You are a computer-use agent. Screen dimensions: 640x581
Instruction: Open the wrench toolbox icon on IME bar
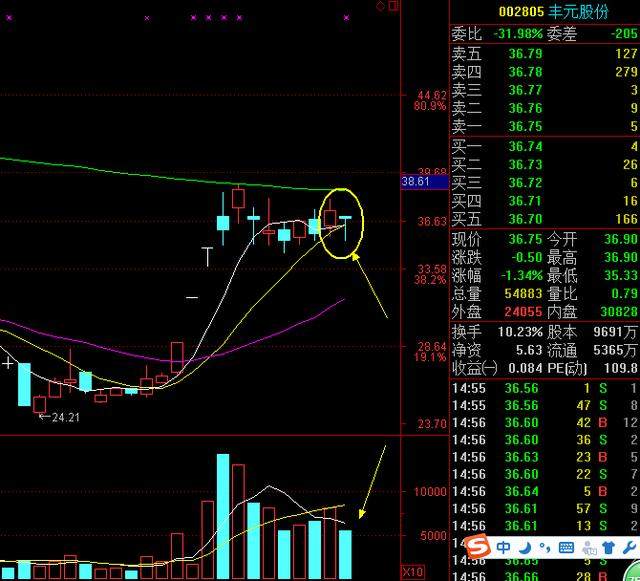click(x=629, y=548)
